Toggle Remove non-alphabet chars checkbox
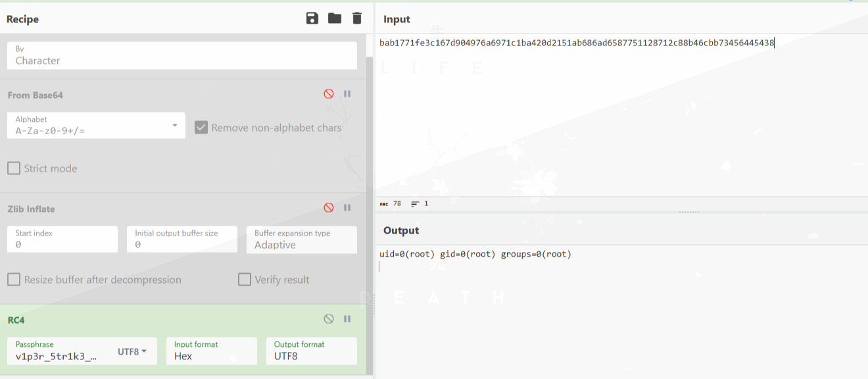 pos(201,128)
